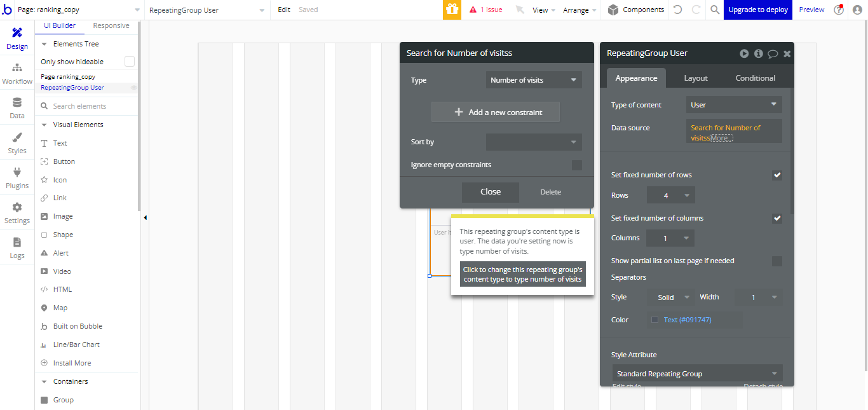Open the separator Width dropdown
Screen dimensions: 868x410
pyautogui.click(x=759, y=297)
